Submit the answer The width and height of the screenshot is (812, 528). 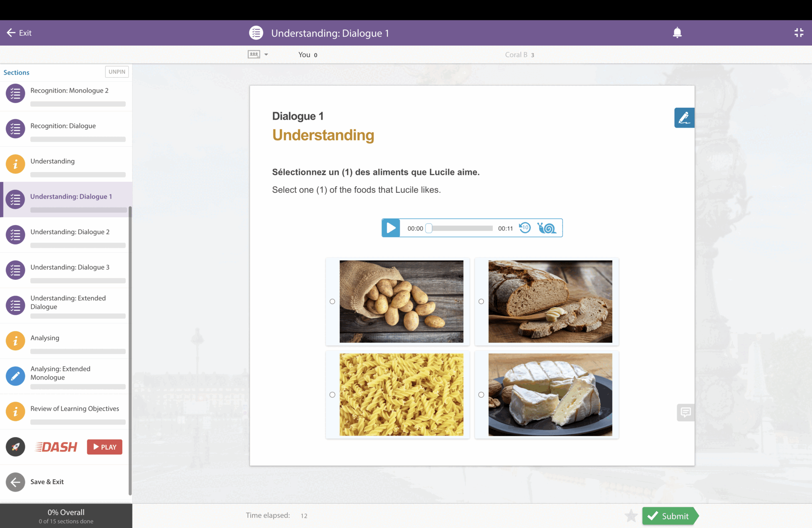click(x=669, y=516)
